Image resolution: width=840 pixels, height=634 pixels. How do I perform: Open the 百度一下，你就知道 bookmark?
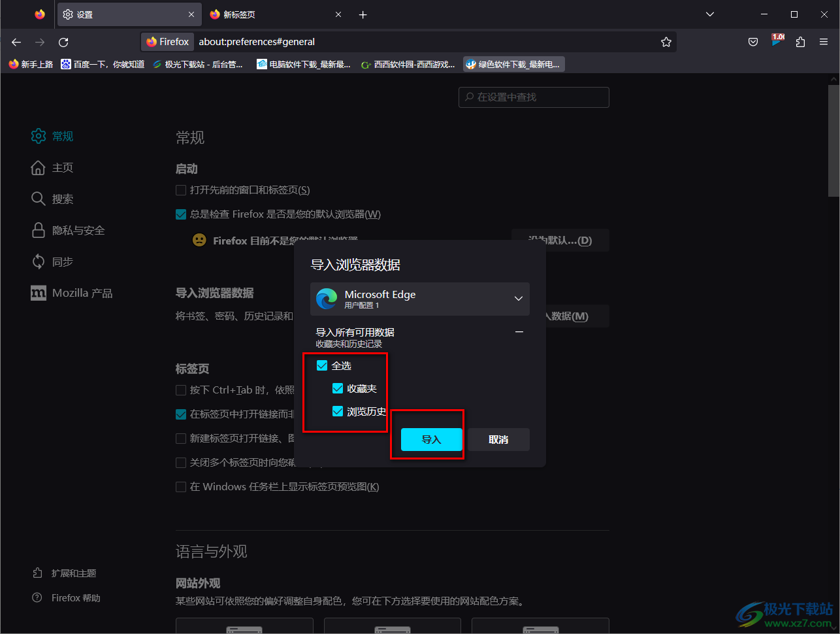(x=103, y=64)
